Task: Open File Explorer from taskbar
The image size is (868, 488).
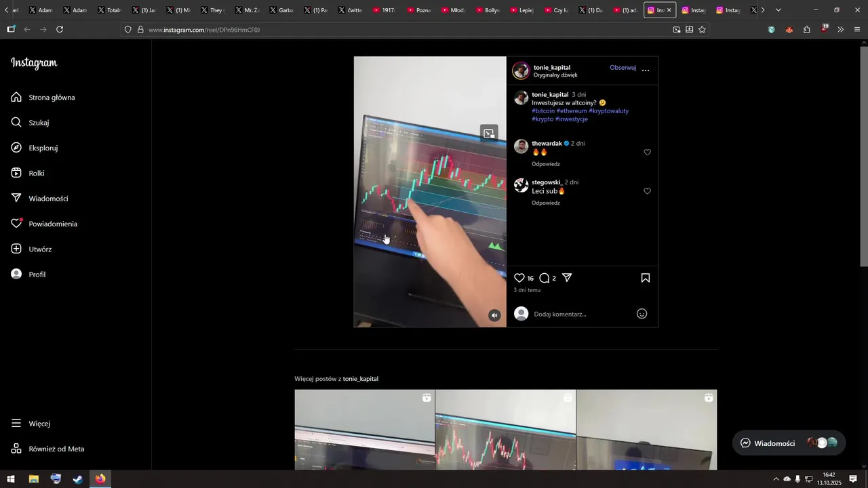Action: 33,479
